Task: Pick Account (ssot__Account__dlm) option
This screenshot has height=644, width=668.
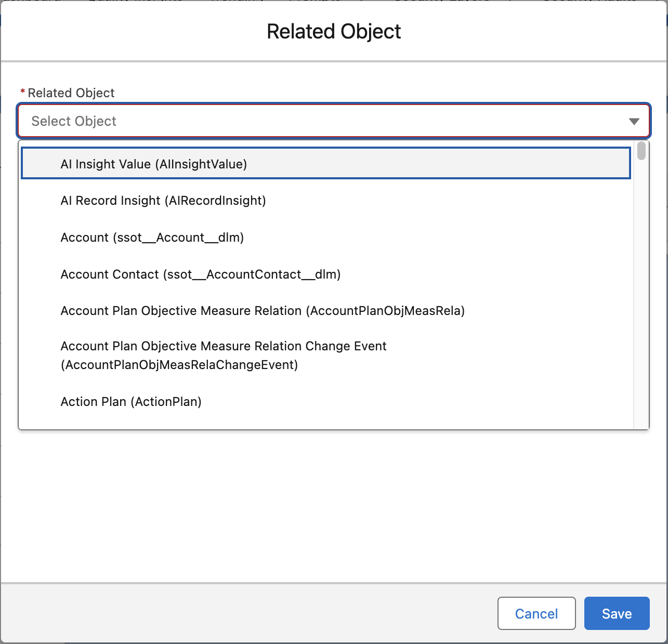Action: tap(152, 238)
